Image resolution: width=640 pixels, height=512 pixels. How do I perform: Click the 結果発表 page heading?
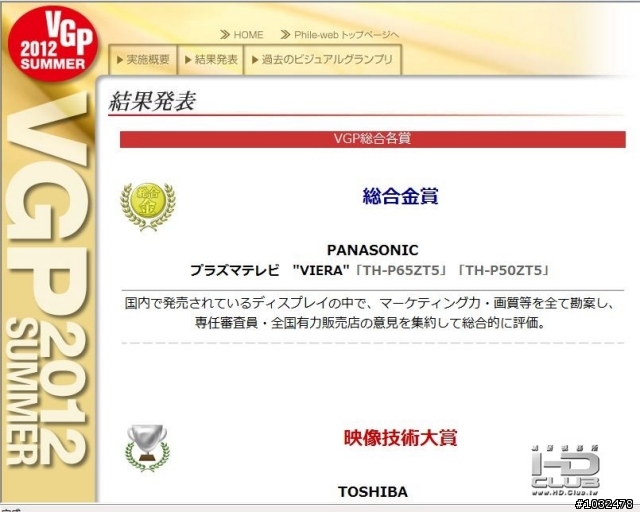152,101
